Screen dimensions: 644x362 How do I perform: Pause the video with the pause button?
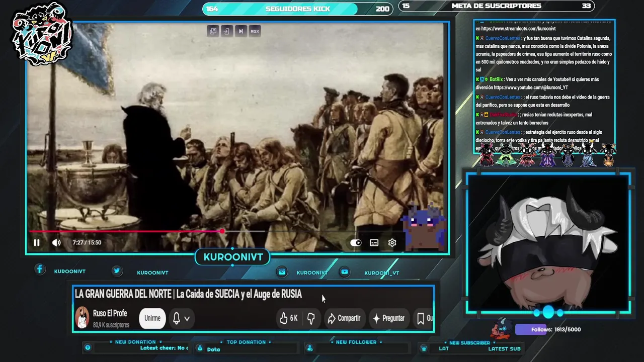37,243
